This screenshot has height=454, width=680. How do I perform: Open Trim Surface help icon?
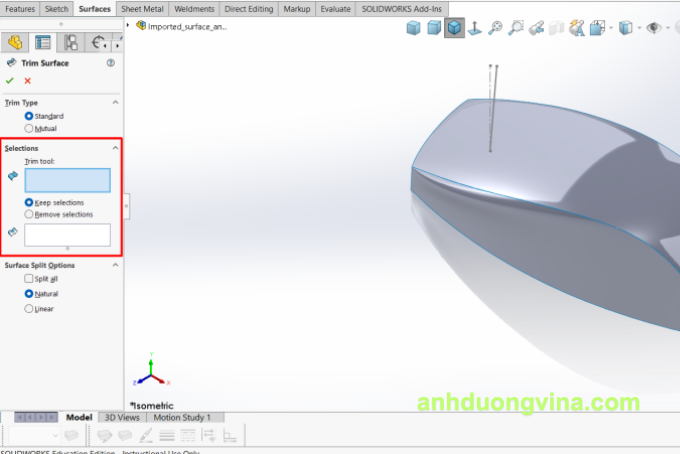coord(111,63)
